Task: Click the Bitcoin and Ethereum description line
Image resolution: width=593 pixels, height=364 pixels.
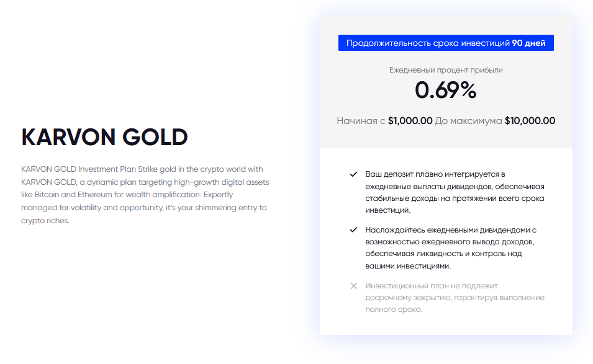Action: click(127, 195)
